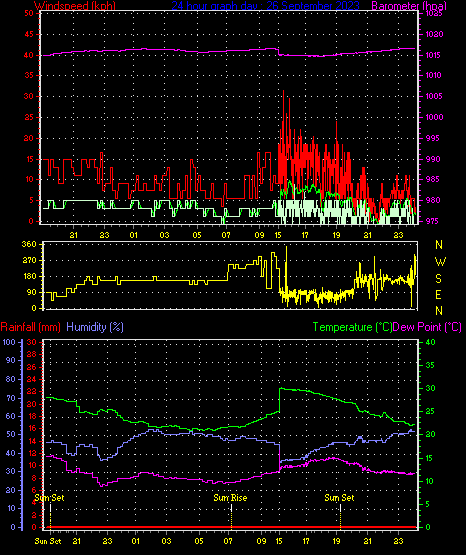Click the 'E' compass letter beside direction graph
The height and width of the screenshot is (555, 466).
pyautogui.click(x=439, y=295)
